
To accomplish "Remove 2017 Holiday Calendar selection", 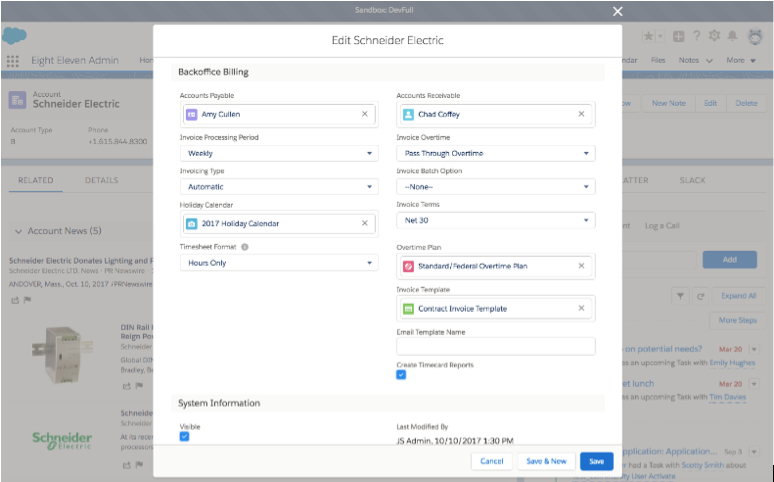I will [364, 223].
